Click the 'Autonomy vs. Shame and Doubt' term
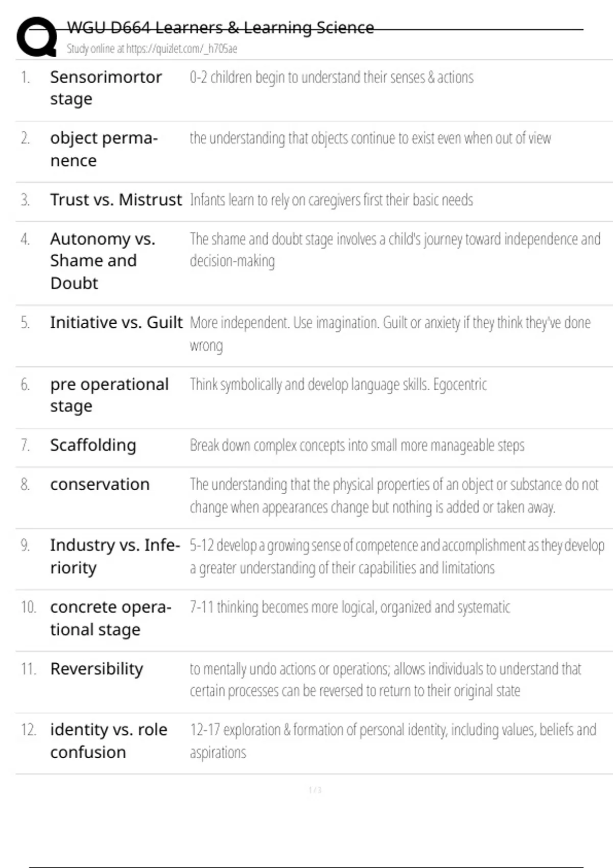The width and height of the screenshot is (613, 868). pyautogui.click(x=102, y=261)
